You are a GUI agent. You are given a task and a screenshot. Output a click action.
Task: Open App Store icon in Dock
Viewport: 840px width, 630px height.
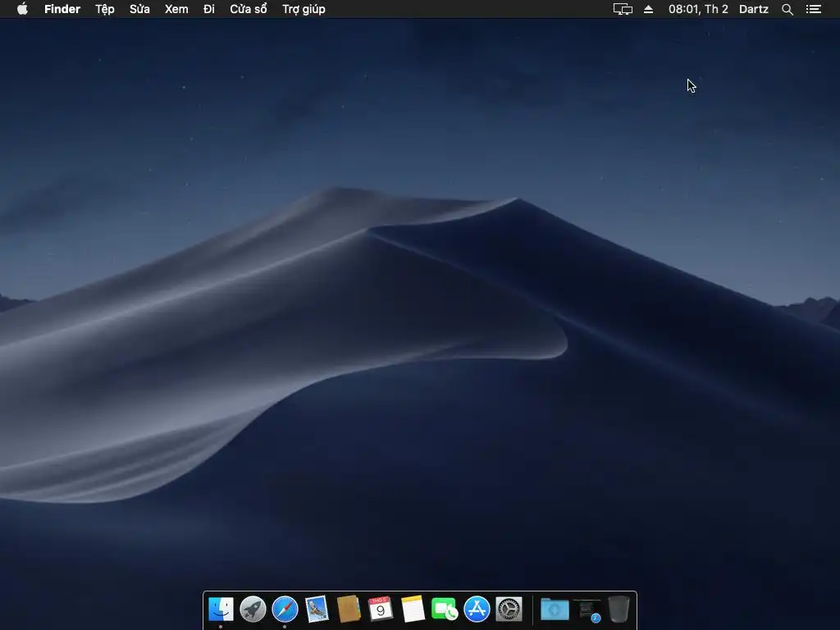(477, 609)
